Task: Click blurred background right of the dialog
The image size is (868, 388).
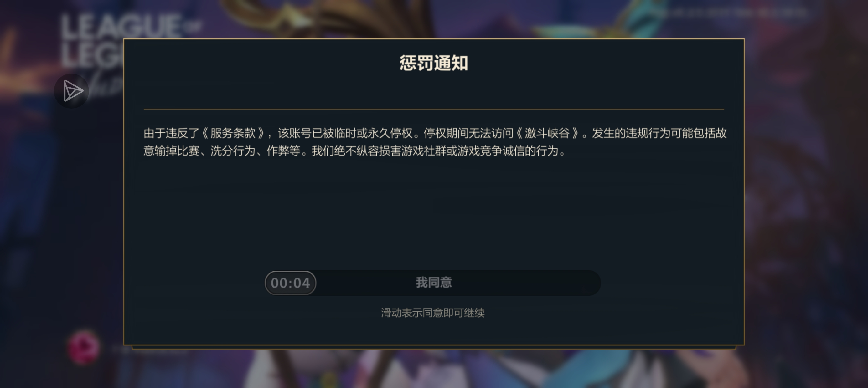Action: [x=805, y=202]
